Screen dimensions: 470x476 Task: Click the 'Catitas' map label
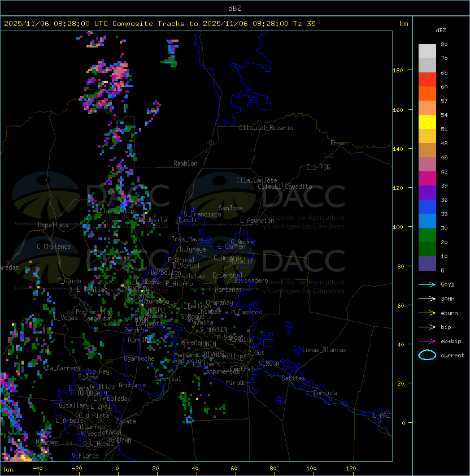click(x=293, y=378)
